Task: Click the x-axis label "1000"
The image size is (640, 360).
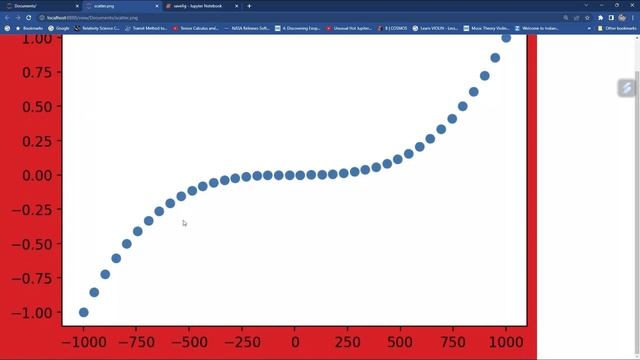Action: point(506,342)
